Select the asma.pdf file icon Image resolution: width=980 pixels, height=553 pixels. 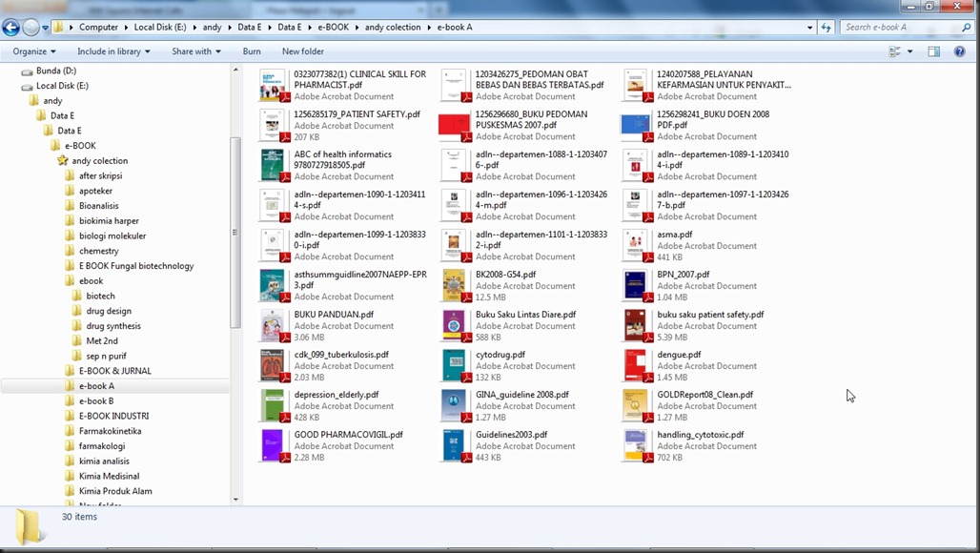pyautogui.click(x=636, y=245)
